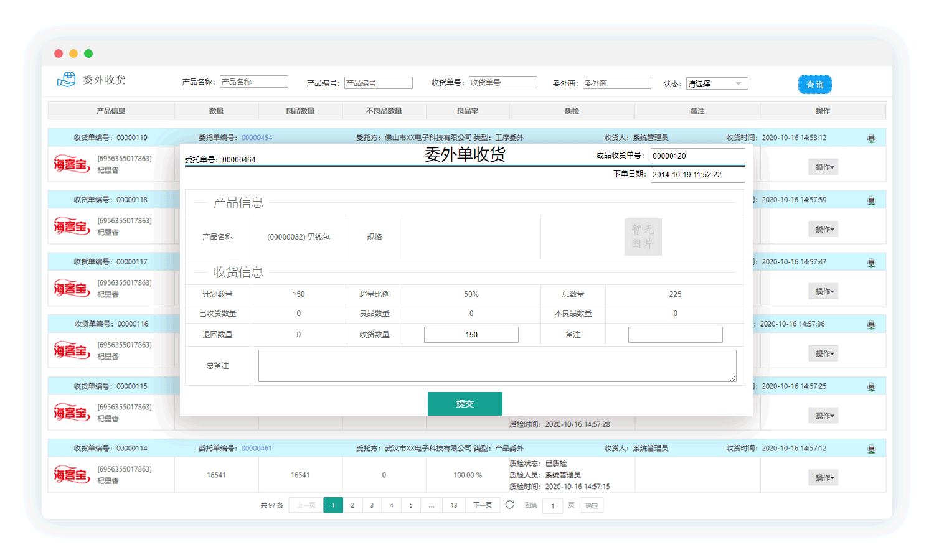The height and width of the screenshot is (560, 934).
Task: Click 下一页 next page button
Action: pos(483,505)
